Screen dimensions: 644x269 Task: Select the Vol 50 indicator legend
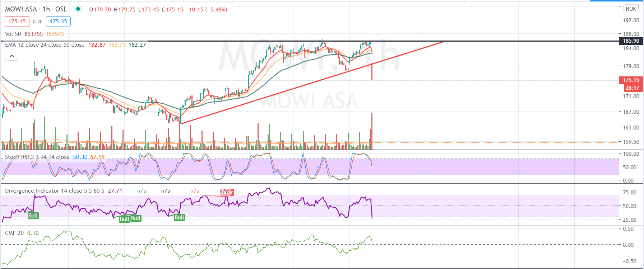pos(13,34)
